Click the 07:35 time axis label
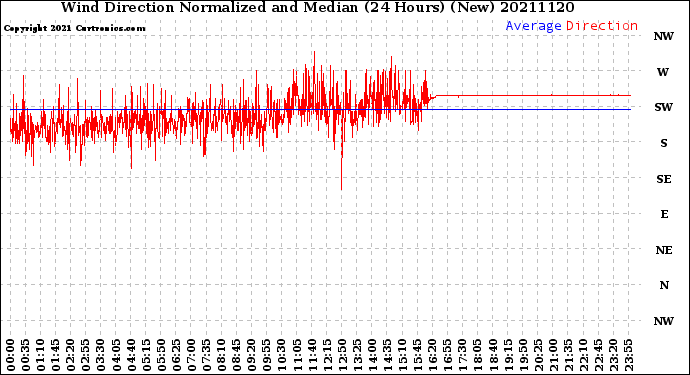690x375 pixels. tap(206, 355)
